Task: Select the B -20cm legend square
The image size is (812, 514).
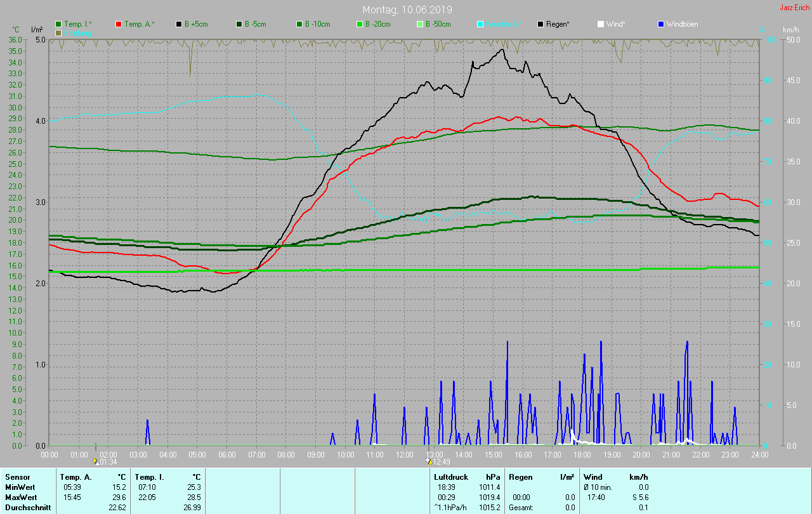Action: coord(360,24)
